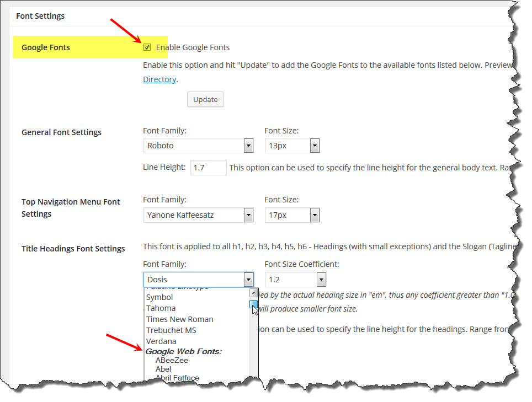Pick the Abel Google web font

[163, 369]
